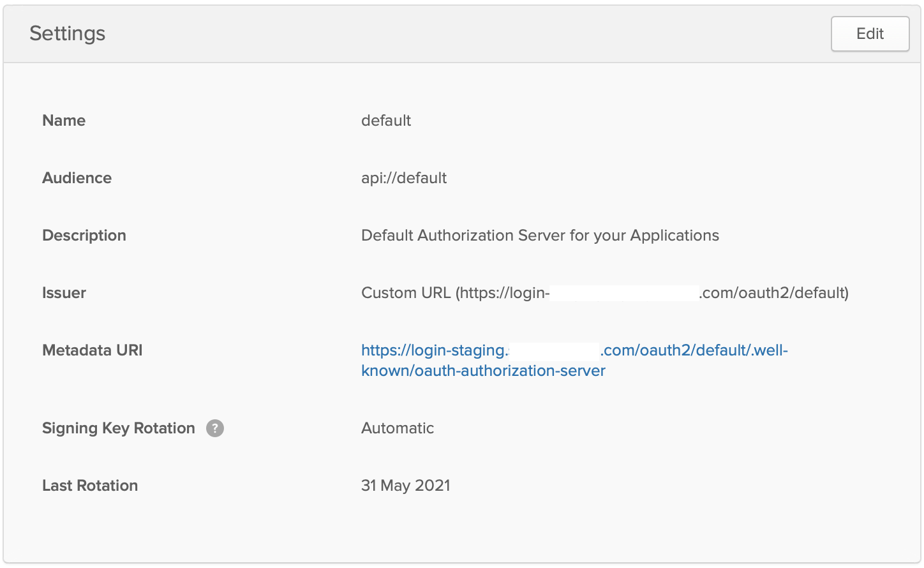The image size is (924, 568).
Task: Click the Settings panel heading
Action: point(68,33)
